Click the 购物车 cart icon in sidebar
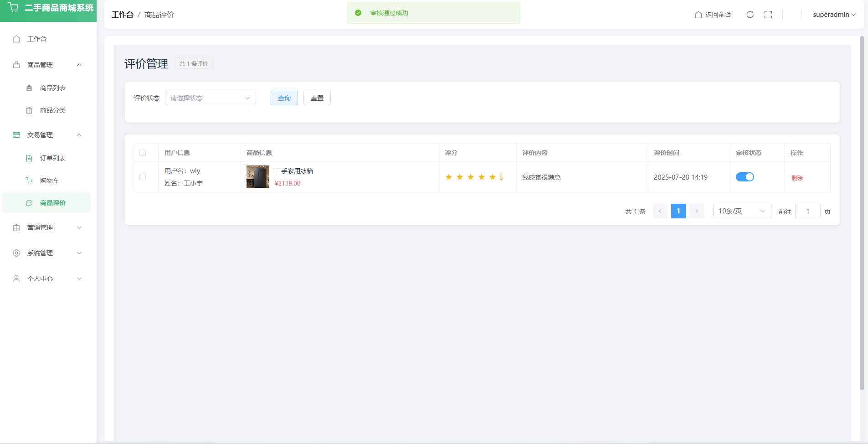Image resolution: width=868 pixels, height=444 pixels. point(29,181)
